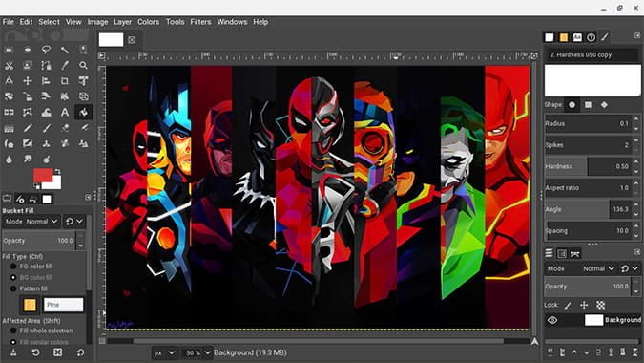Toggle lock position and size
644x363 pixels.
[584, 305]
